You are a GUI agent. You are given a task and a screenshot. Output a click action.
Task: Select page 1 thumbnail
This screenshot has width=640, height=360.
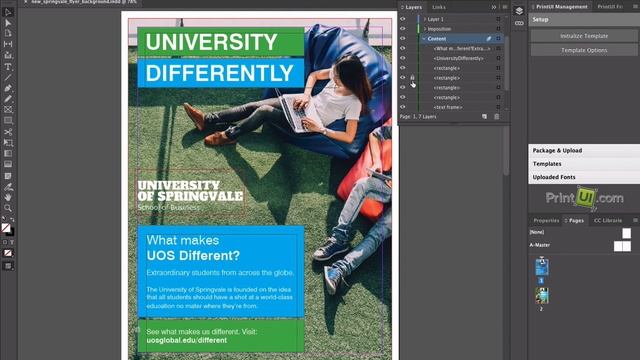pos(542,267)
